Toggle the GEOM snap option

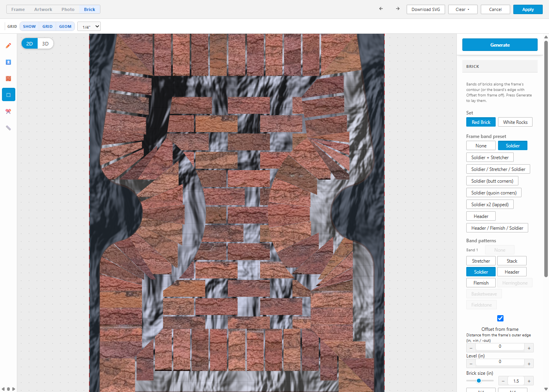coord(65,27)
